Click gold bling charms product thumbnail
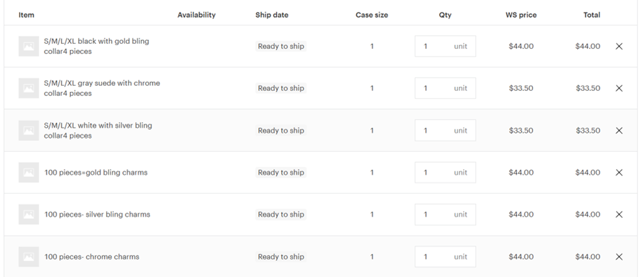This screenshot has width=644, height=277. coord(29,173)
